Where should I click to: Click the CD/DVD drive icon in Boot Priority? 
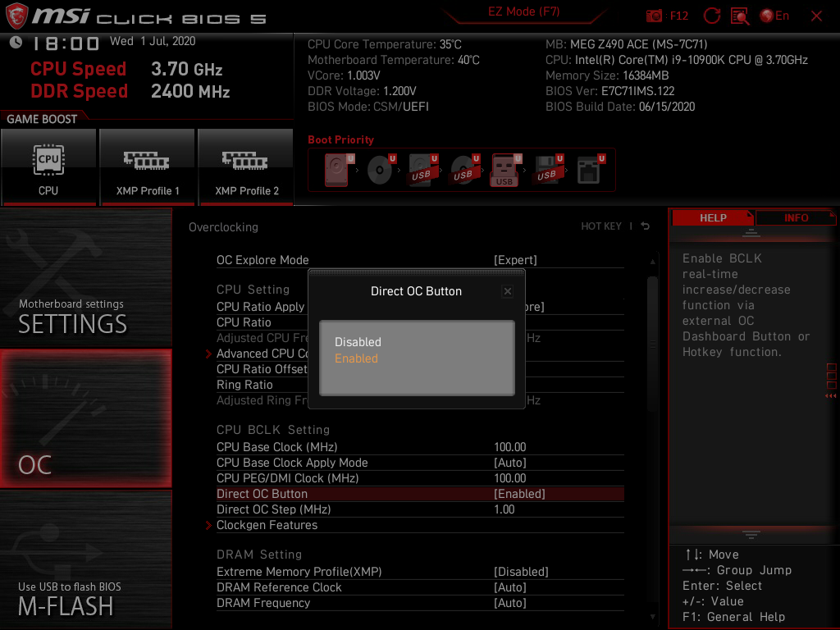[x=380, y=169]
